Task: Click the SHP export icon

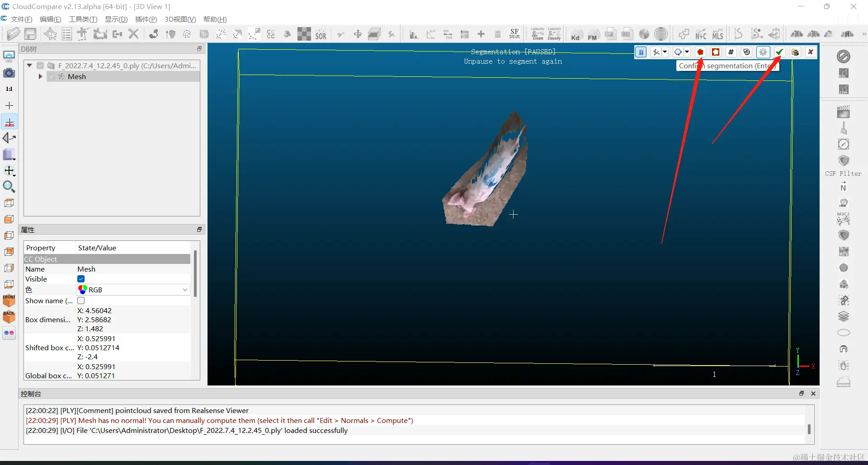Action: point(610,34)
